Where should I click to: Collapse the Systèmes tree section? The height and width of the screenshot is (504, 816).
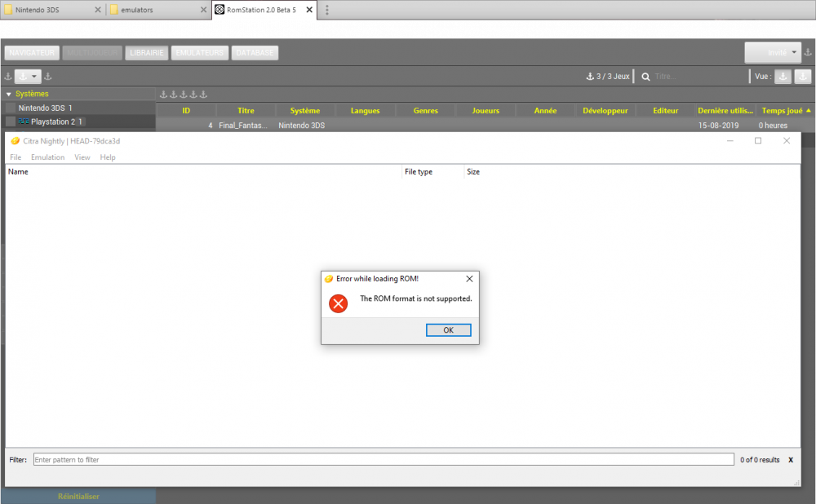click(8, 94)
